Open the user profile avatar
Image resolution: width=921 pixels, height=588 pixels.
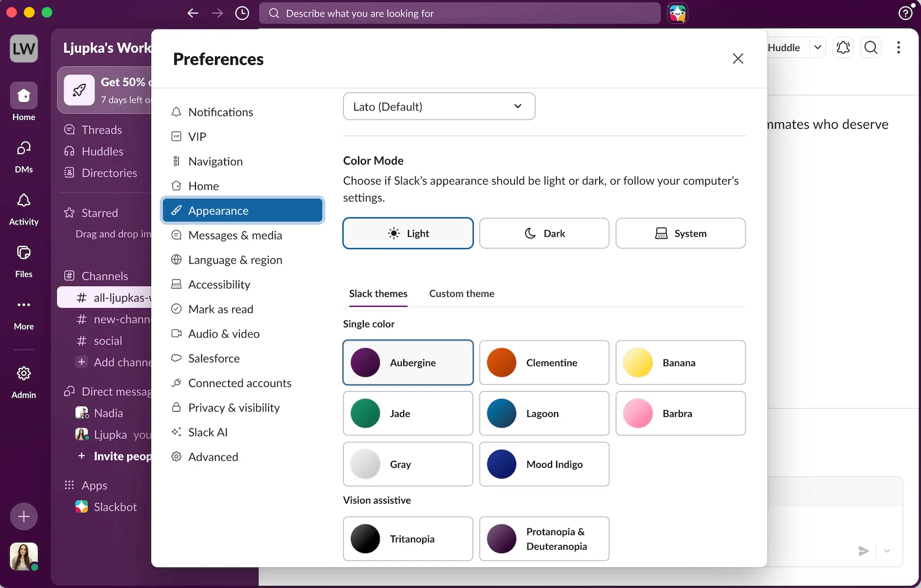pyautogui.click(x=24, y=556)
